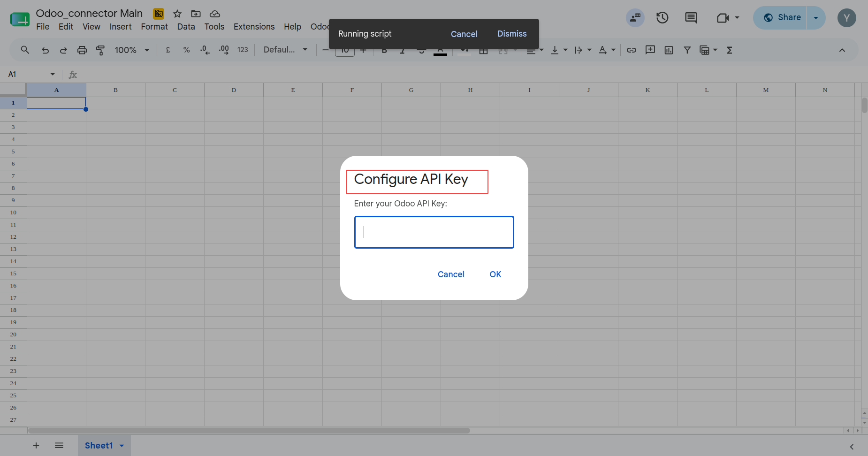Image resolution: width=868 pixels, height=456 pixels.
Task: Click the Undo arrow icon
Action: (45, 50)
